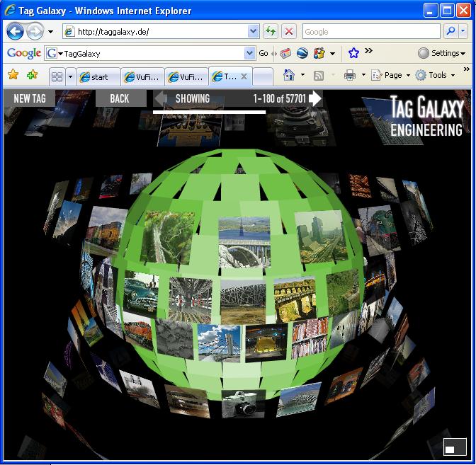
Task: Click the RSS feeds icon
Action: click(319, 75)
